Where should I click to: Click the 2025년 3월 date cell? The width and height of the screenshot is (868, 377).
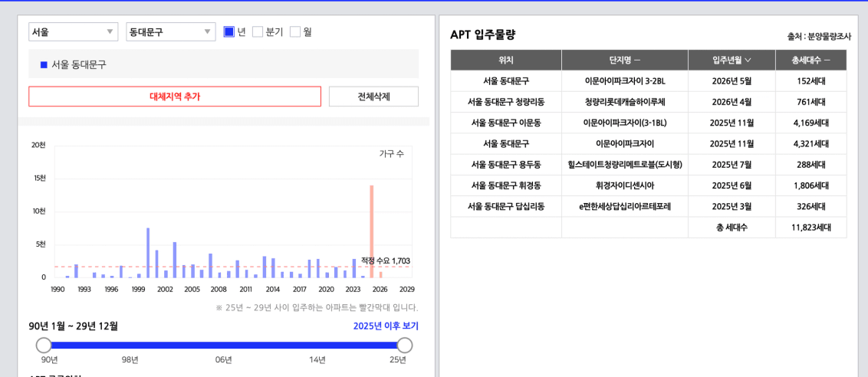(732, 206)
